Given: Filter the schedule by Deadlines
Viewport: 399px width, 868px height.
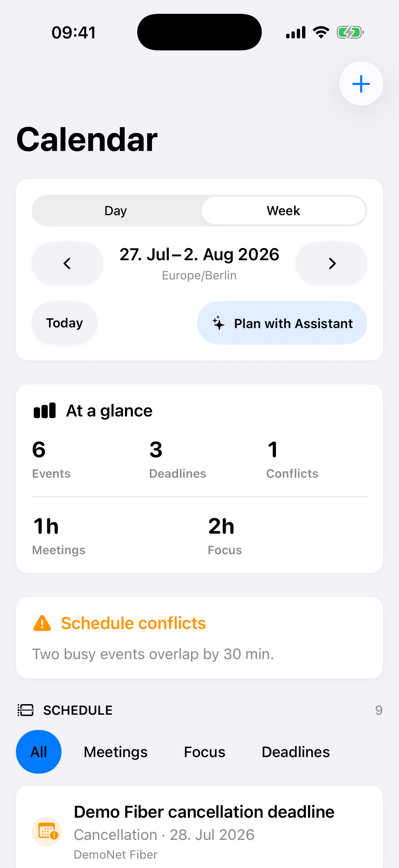Looking at the screenshot, I should (296, 752).
